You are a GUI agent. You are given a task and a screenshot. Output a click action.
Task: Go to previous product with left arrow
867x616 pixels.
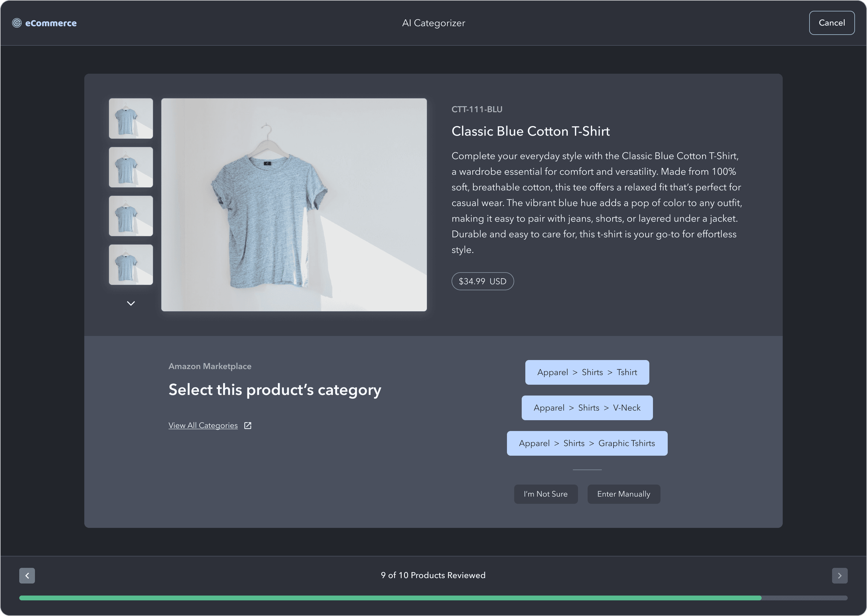27,575
